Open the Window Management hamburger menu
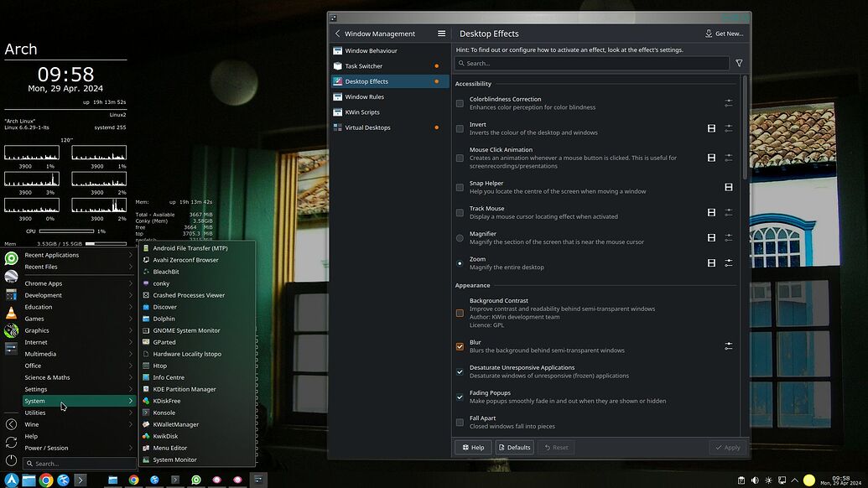 [x=441, y=34]
